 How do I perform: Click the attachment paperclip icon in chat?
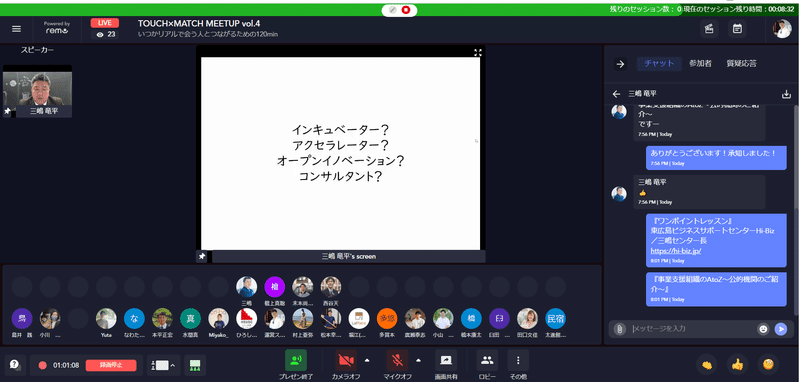pos(619,329)
